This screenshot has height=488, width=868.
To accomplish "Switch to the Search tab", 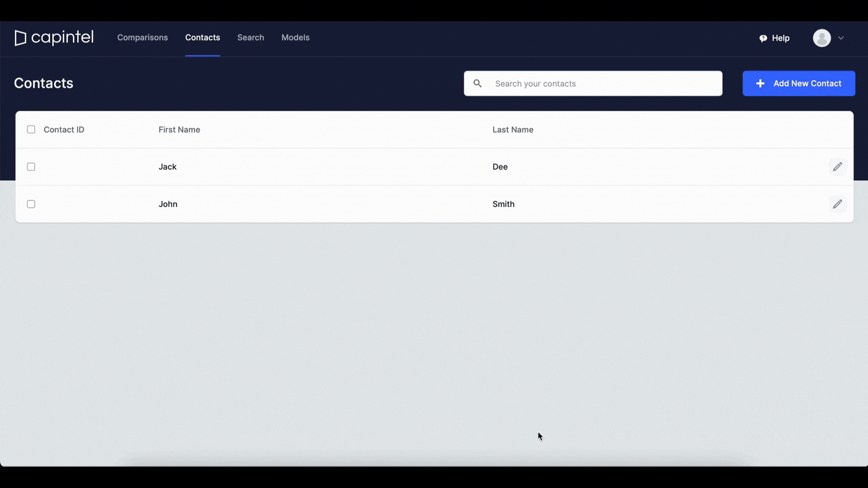I will 250,38.
